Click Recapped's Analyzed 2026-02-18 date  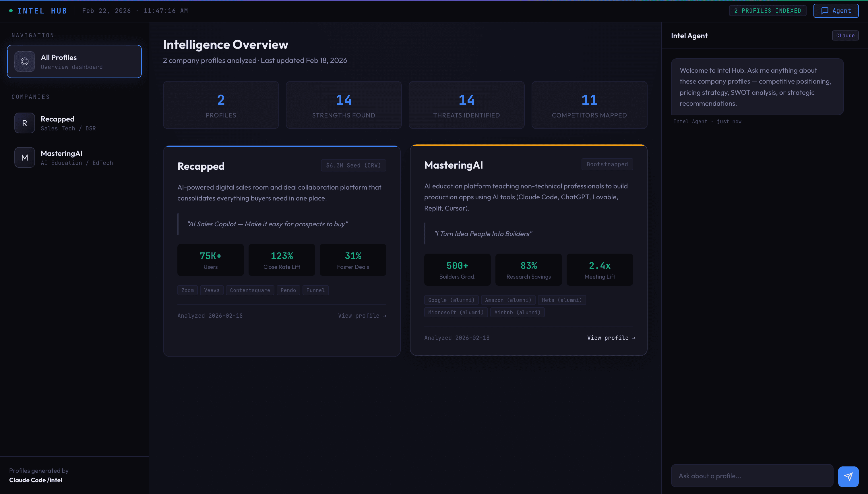click(210, 316)
